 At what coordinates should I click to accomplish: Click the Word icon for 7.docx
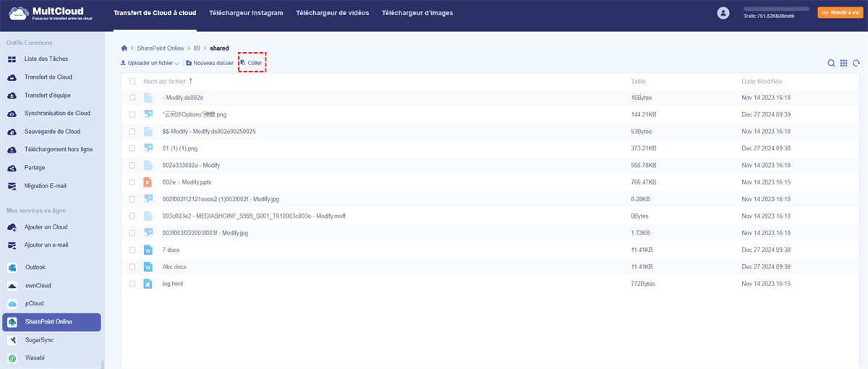(x=148, y=250)
